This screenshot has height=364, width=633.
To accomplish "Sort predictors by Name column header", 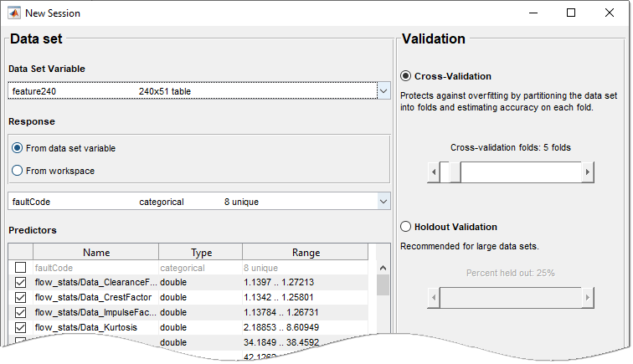I will 95,252.
